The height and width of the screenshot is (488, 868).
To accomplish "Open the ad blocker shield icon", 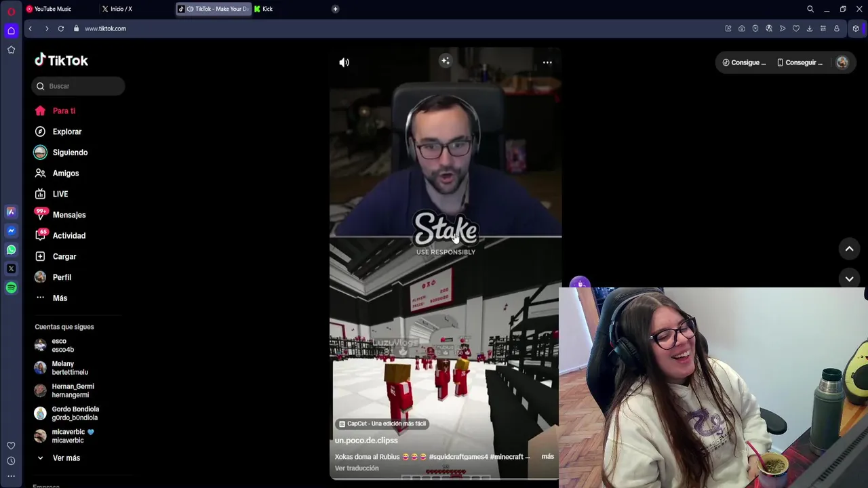I will point(755,28).
